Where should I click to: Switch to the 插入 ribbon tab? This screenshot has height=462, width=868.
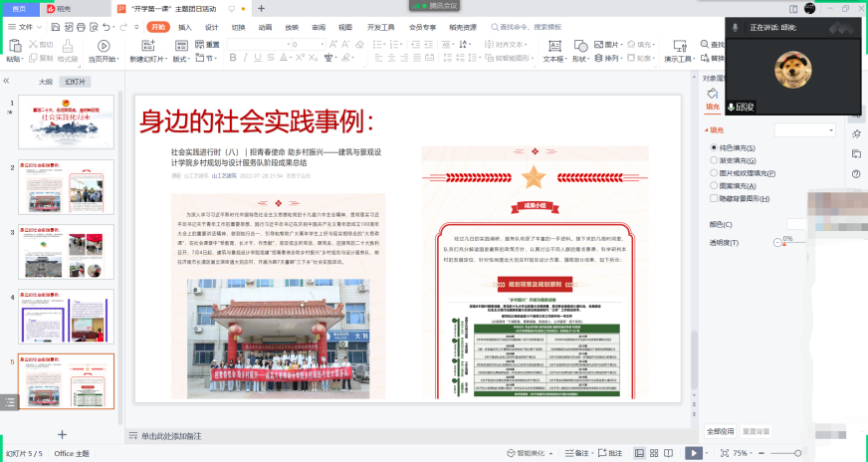(184, 28)
